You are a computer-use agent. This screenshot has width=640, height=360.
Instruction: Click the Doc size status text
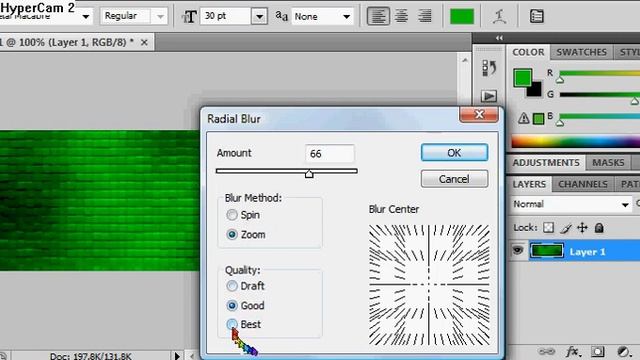pyautogui.click(x=91, y=356)
